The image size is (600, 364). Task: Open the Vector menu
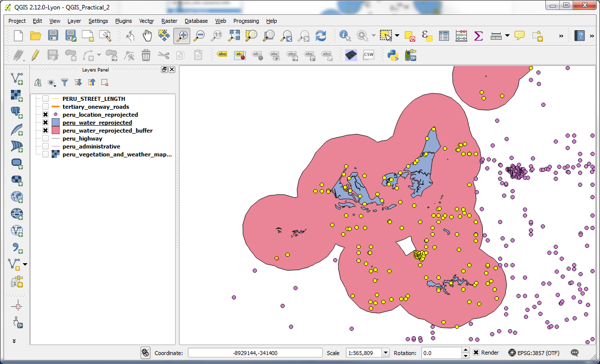[147, 21]
